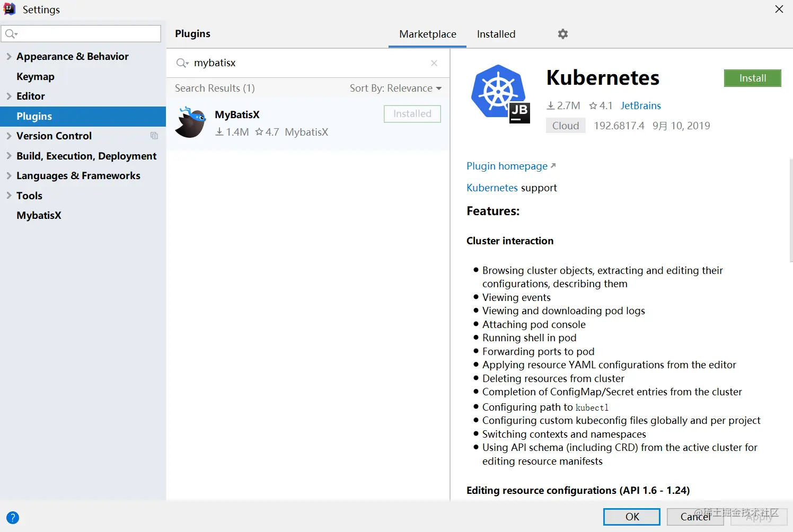Image resolution: width=793 pixels, height=532 pixels.
Task: Open Appearance & Behavior settings
Action: click(73, 56)
